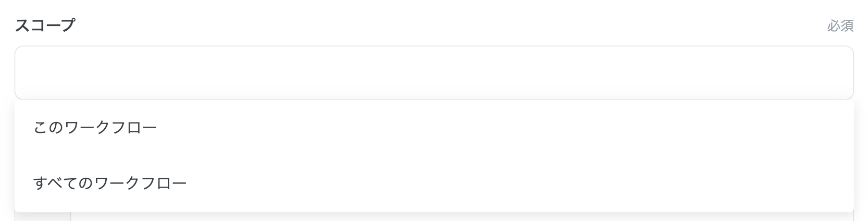Click the 必須 required indicator

coord(840,26)
